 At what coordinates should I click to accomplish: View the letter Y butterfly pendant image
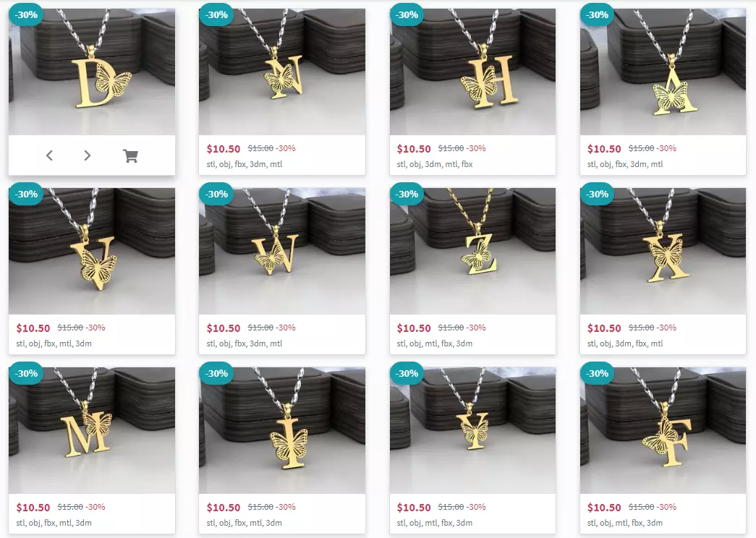[x=472, y=430]
